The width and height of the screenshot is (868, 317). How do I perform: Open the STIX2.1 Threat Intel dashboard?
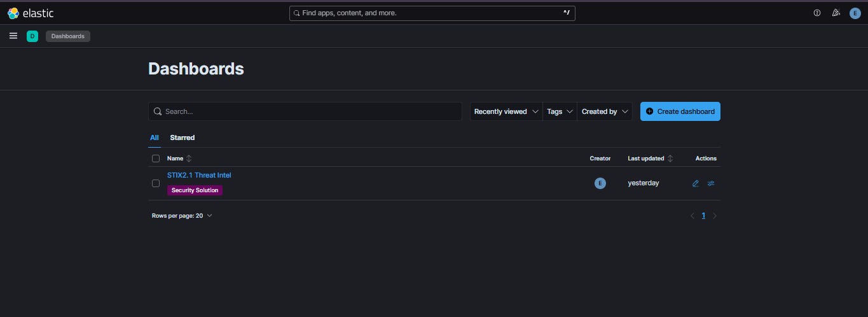[199, 175]
